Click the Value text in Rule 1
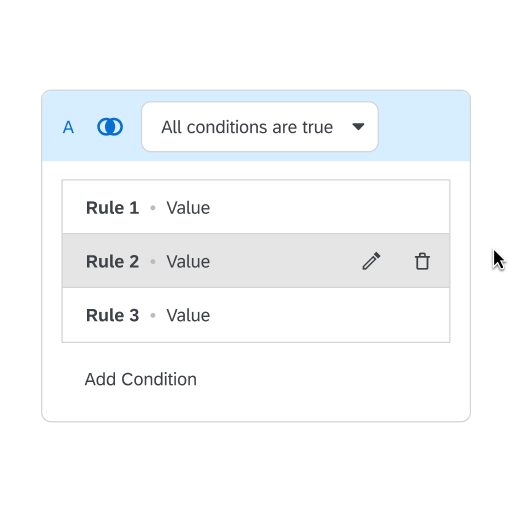The height and width of the screenshot is (512, 512). click(188, 208)
